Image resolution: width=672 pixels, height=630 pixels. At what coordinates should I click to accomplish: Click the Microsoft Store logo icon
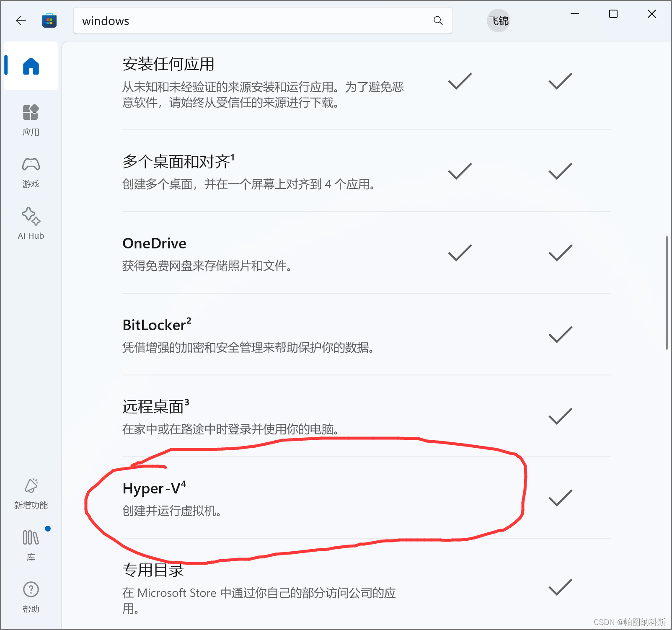click(49, 21)
